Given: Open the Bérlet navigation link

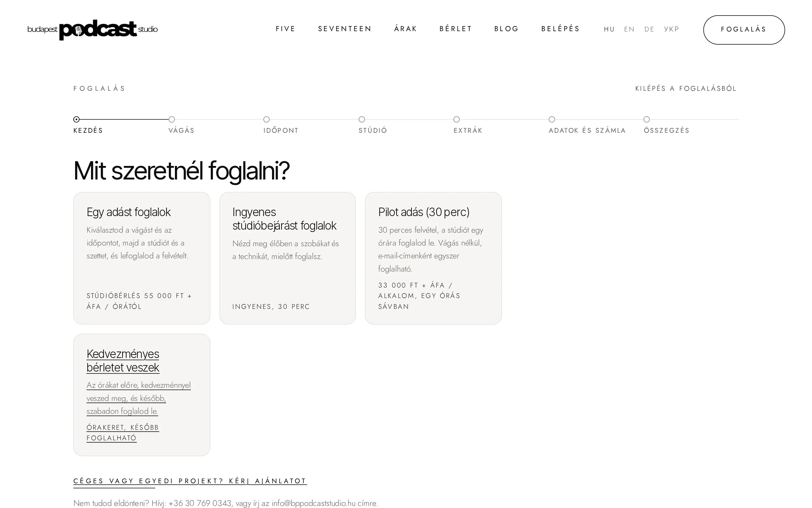Looking at the screenshot, I should click(456, 29).
